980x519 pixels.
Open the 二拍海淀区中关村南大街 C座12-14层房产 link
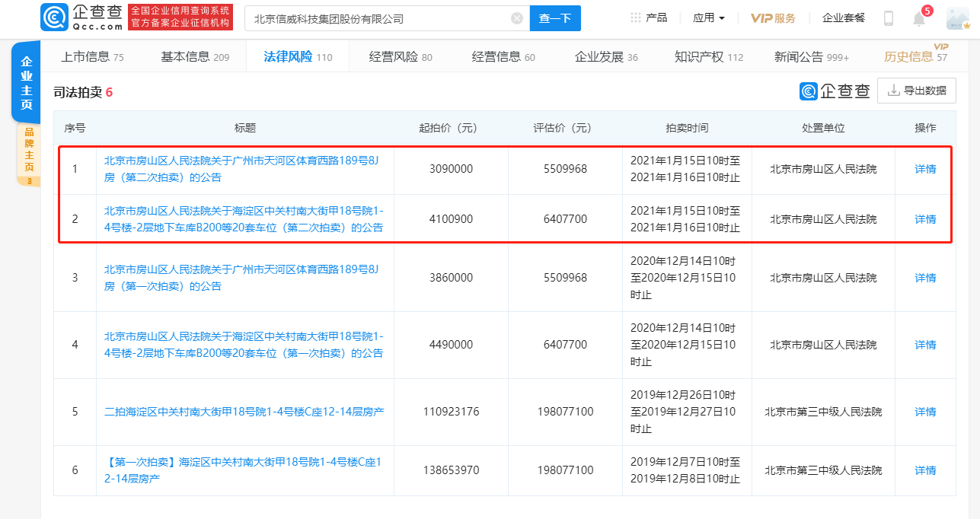pyautogui.click(x=244, y=412)
